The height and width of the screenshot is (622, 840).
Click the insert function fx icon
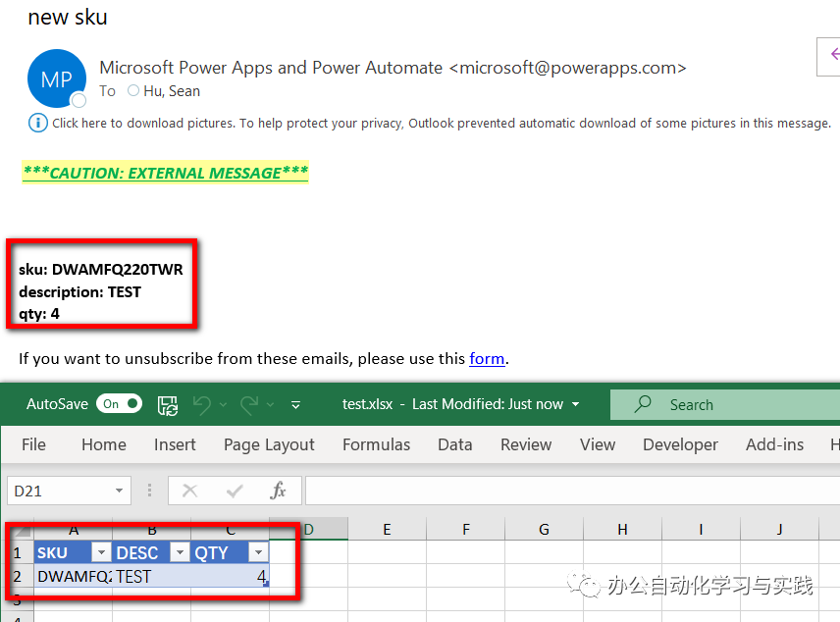point(278,491)
